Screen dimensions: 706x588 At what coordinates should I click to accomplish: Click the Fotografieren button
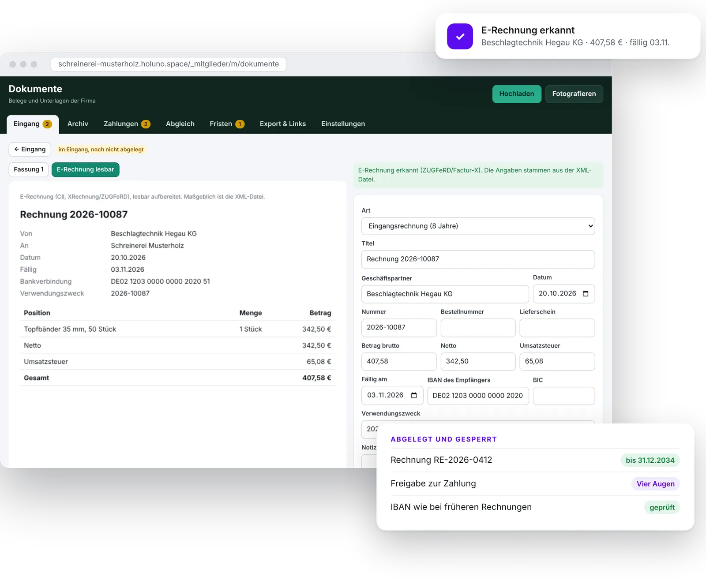click(x=574, y=94)
